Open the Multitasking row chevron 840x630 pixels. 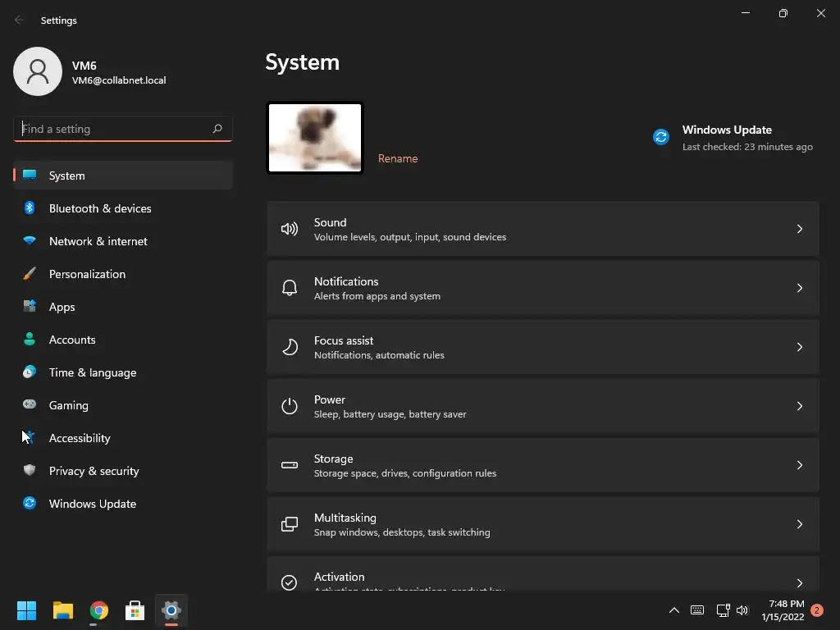[799, 524]
